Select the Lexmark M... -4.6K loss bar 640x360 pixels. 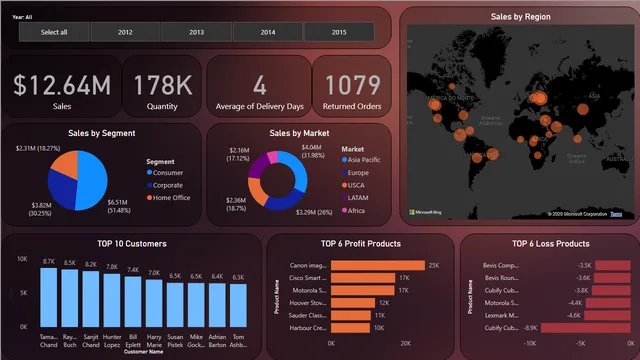click(x=607, y=316)
